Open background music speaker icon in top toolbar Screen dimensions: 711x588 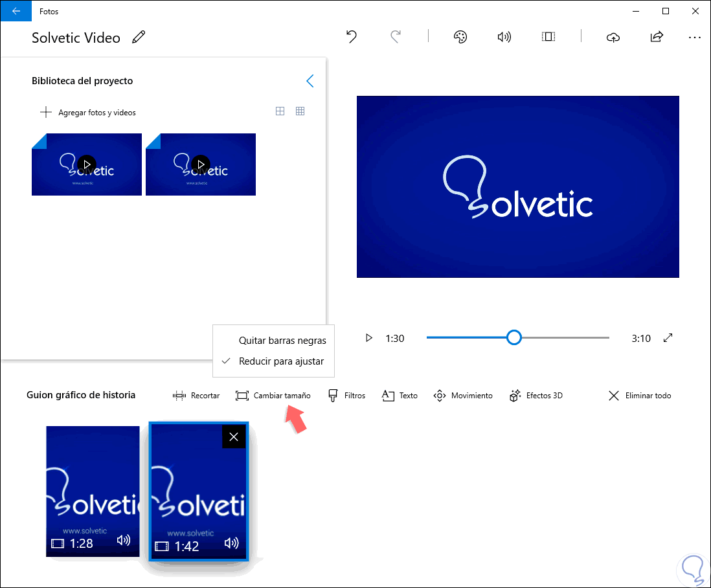tap(504, 37)
